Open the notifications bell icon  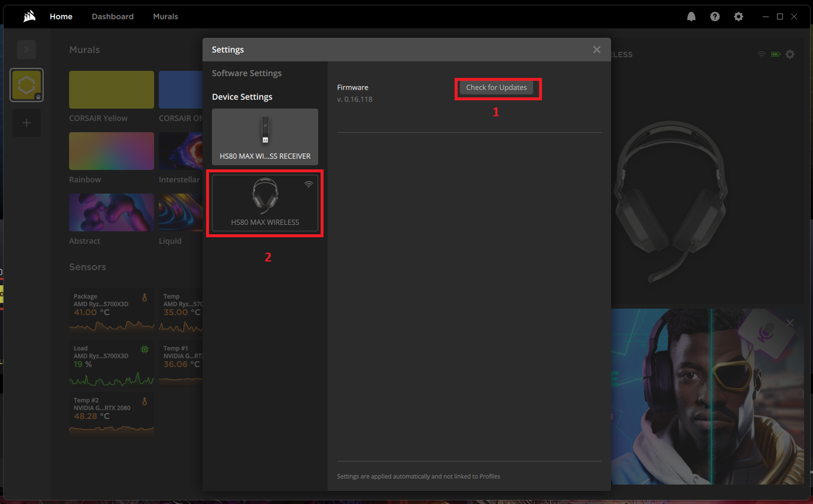[691, 17]
